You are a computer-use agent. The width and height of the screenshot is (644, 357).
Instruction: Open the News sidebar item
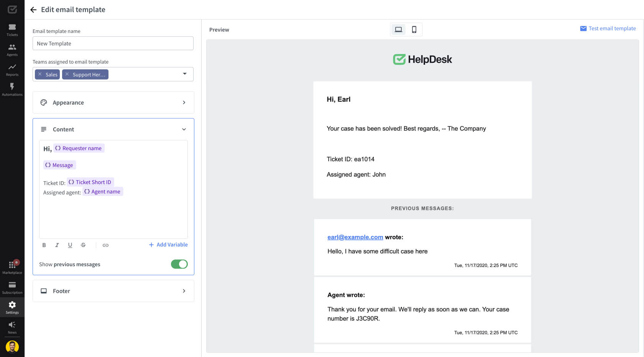pyautogui.click(x=12, y=327)
